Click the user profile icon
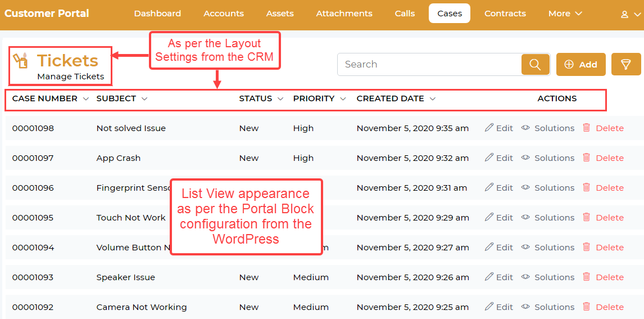 [624, 14]
